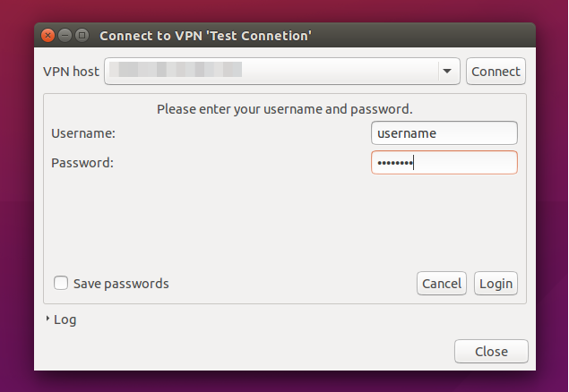Close the VPN dialog with the red window button
This screenshot has height=392, width=569.
pyautogui.click(x=47, y=36)
